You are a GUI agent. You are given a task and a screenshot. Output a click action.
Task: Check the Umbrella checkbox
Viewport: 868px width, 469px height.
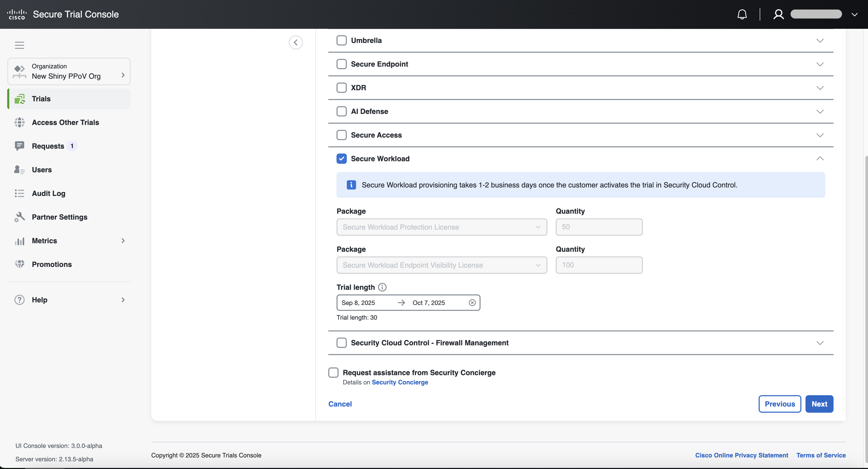coord(341,40)
